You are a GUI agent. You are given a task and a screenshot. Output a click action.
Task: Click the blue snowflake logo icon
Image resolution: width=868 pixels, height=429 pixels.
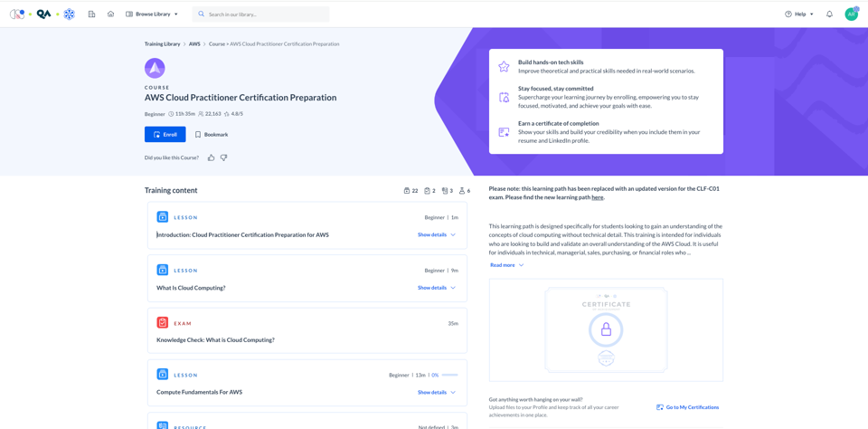70,14
